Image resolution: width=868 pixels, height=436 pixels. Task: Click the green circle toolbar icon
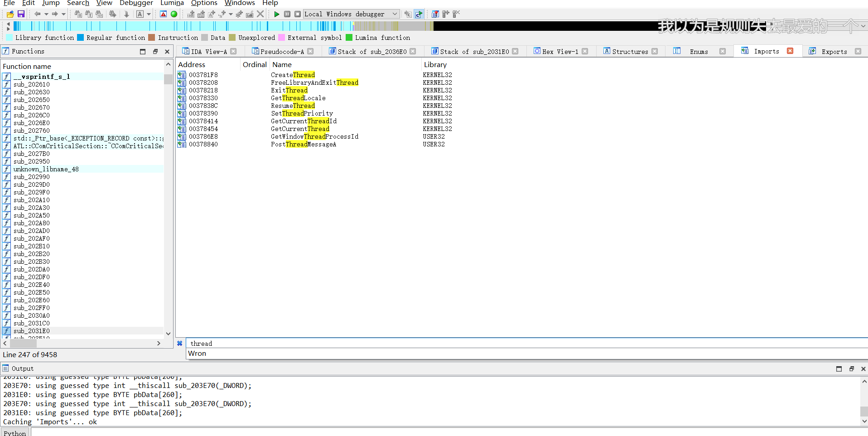(x=174, y=14)
